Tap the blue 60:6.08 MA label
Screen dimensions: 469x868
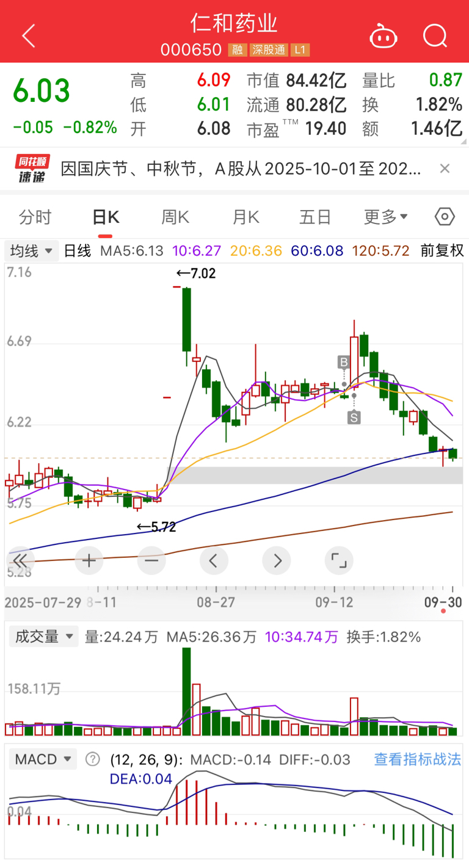click(317, 250)
